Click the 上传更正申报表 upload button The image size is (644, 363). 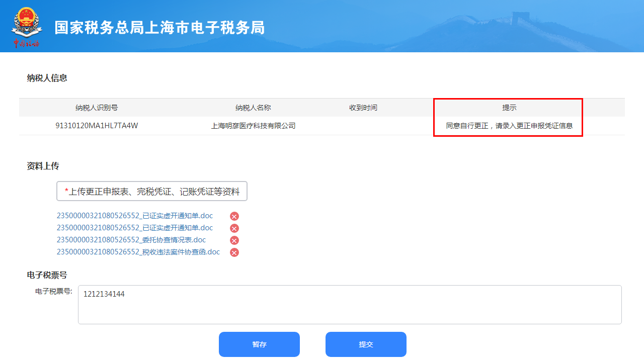[152, 192]
